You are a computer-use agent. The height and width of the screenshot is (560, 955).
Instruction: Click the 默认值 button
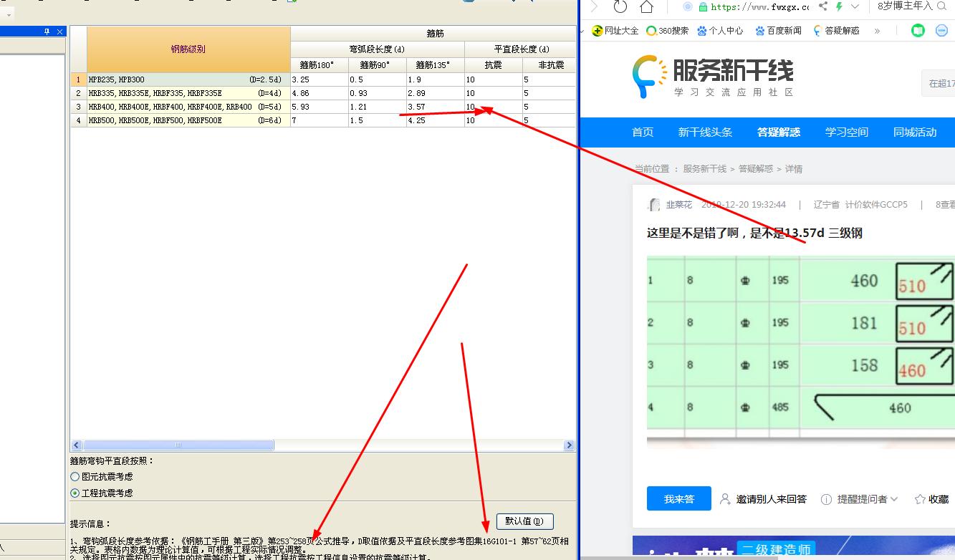[x=524, y=521]
